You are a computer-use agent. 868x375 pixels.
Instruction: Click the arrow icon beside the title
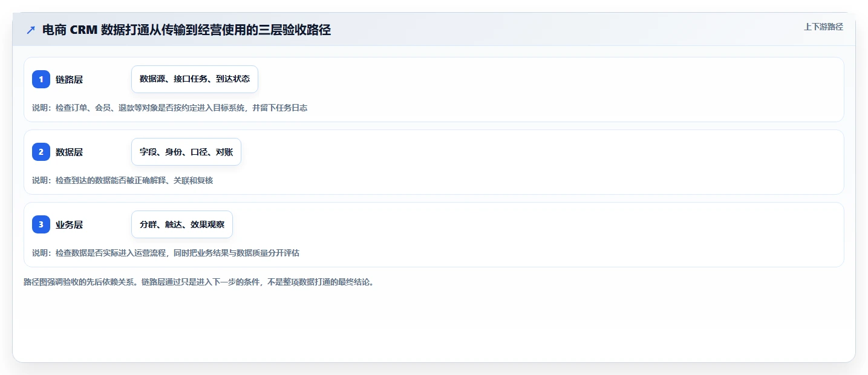click(31, 30)
